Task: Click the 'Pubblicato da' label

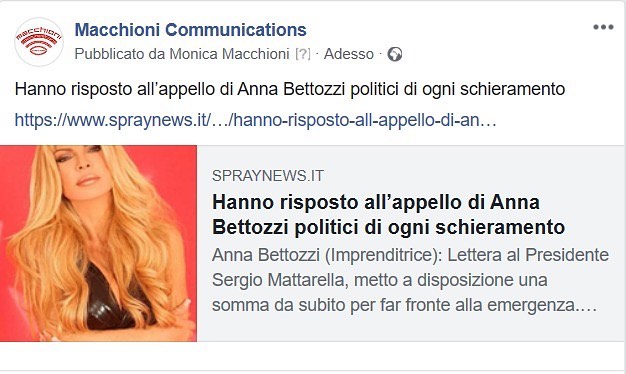Action: tap(120, 54)
